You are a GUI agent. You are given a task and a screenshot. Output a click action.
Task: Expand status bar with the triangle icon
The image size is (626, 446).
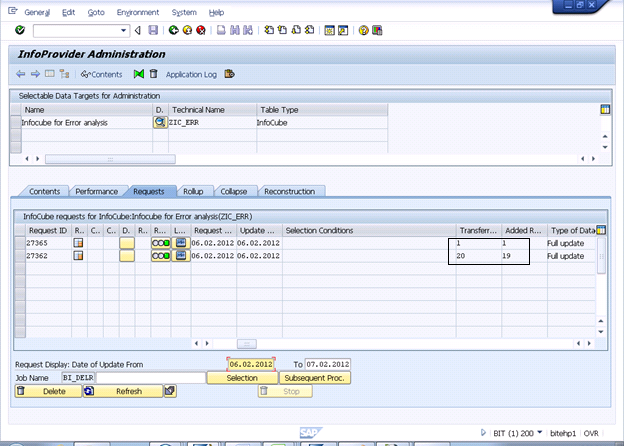point(483,432)
